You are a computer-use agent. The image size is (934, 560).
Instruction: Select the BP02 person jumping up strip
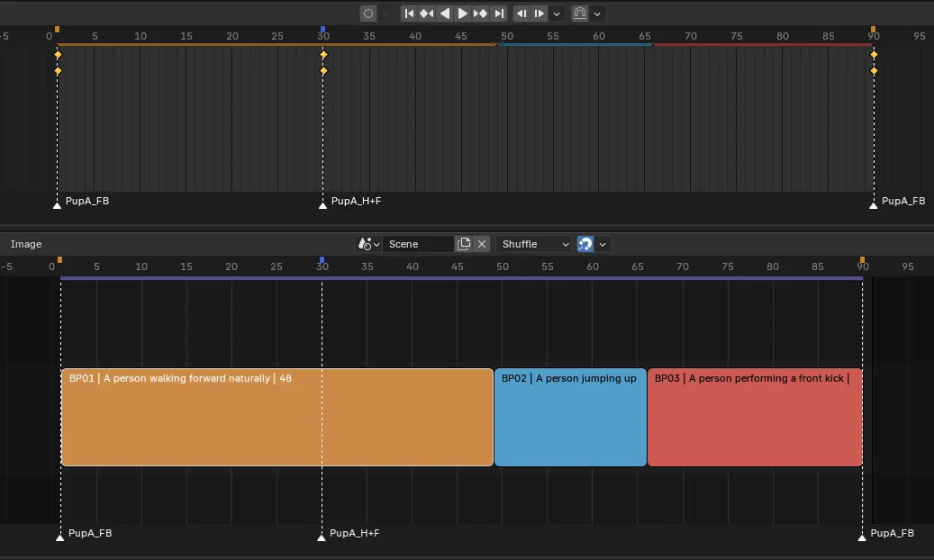tap(570, 417)
